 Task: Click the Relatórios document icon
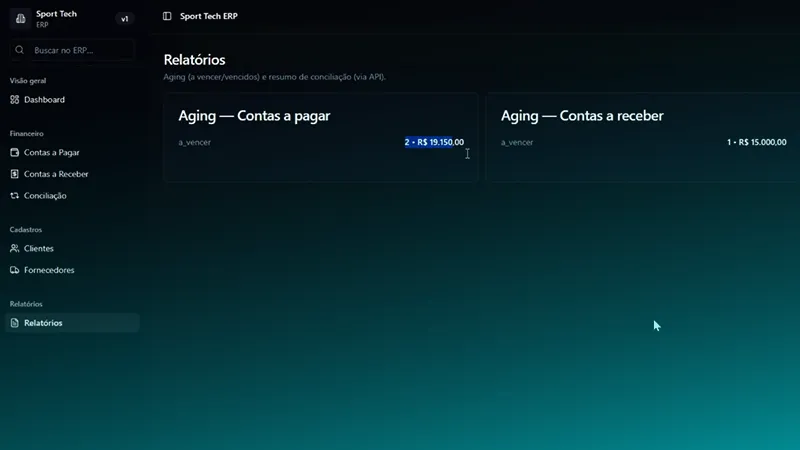[14, 323]
